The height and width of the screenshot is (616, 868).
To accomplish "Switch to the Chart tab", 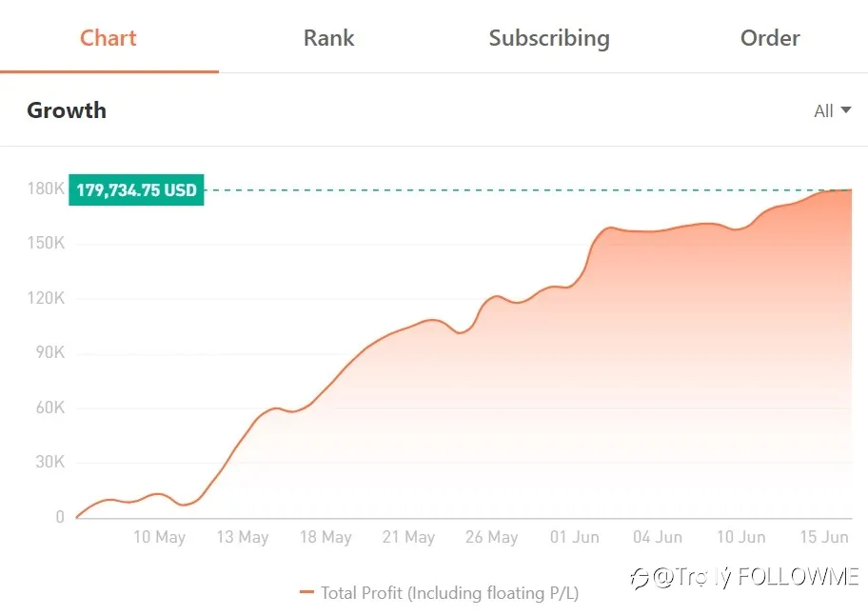I will 108,38.
